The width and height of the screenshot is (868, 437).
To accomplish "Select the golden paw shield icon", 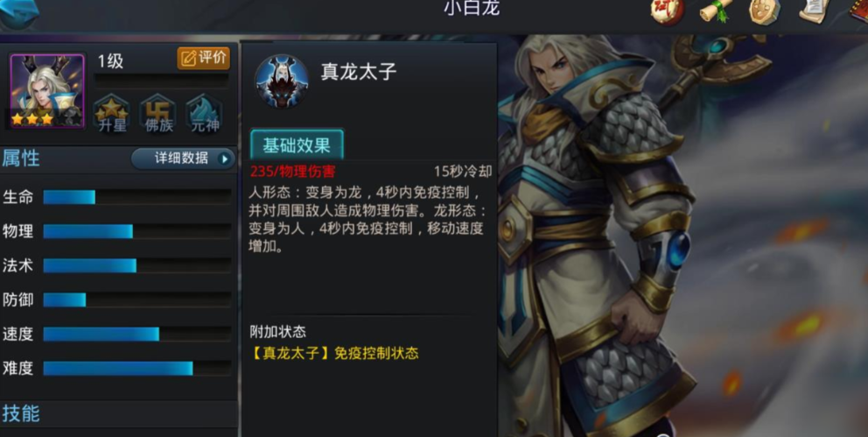I will [x=765, y=11].
